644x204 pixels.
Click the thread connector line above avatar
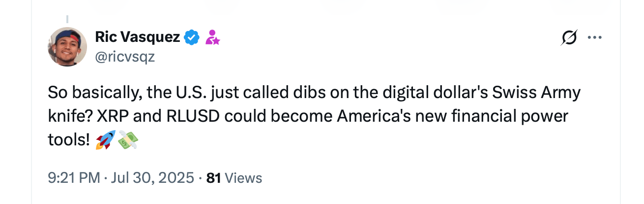click(67, 20)
